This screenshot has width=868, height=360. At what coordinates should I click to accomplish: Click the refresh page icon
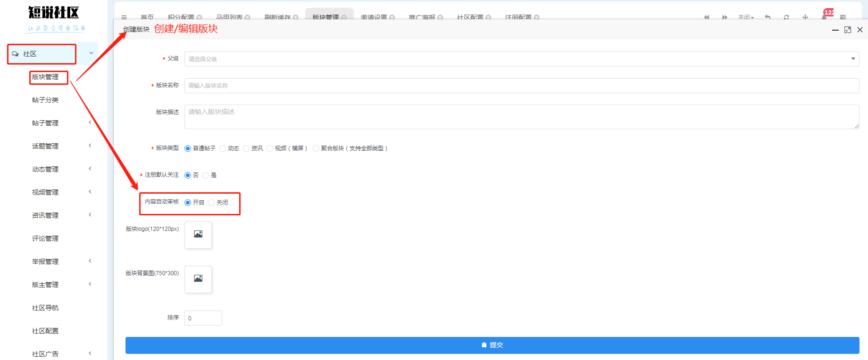786,17
